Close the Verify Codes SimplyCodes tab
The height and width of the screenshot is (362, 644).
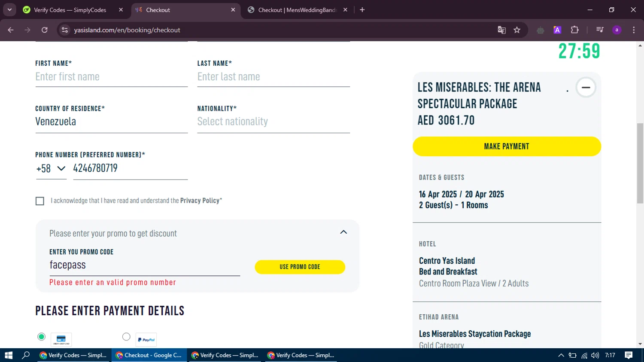click(x=121, y=10)
